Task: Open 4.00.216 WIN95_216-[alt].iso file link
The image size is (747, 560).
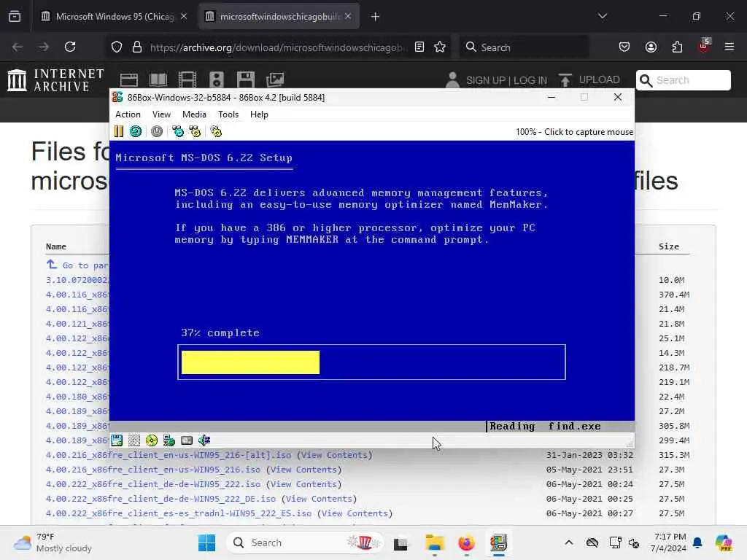Action: click(169, 455)
